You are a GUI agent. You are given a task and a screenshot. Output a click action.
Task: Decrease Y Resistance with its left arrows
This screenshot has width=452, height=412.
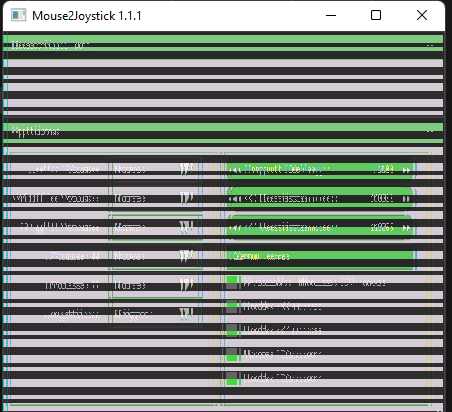[x=235, y=228]
